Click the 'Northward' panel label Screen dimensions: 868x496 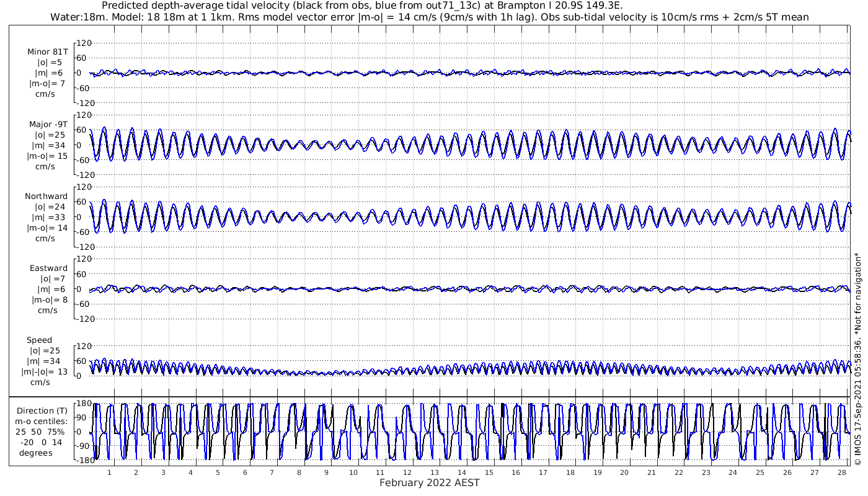(46, 197)
